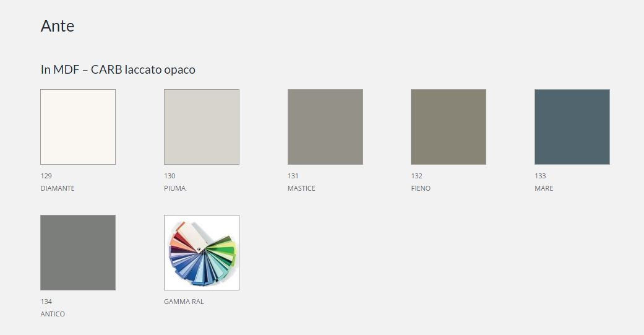
Task: Click the ANTICO label text
Action: [x=53, y=314]
